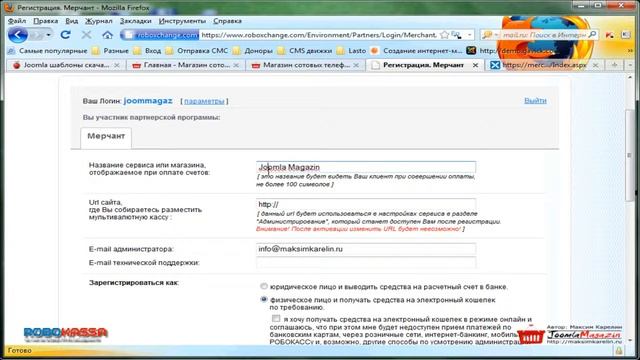The width and height of the screenshot is (640, 360).
Task: Open the Справка menu
Action: tap(227, 21)
